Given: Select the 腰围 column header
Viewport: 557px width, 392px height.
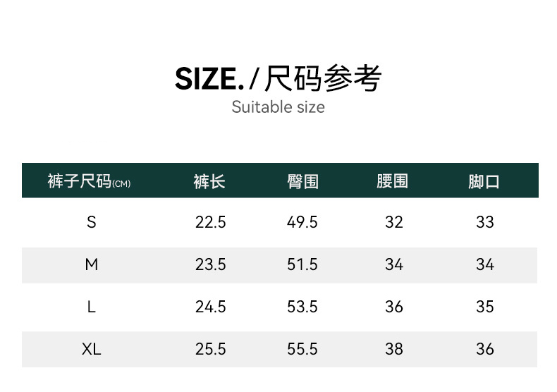Looking at the screenshot, I should coord(393,182).
